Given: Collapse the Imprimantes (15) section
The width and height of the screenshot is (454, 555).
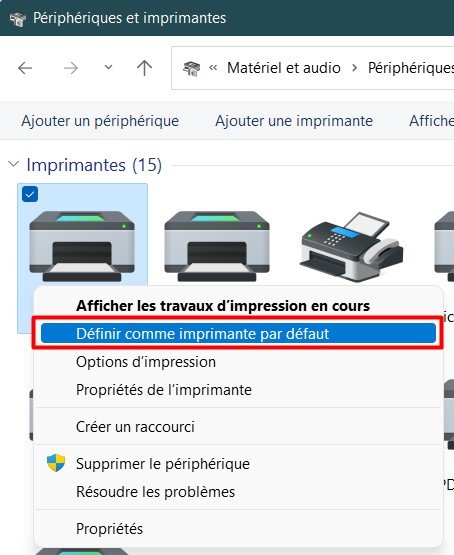Looking at the screenshot, I should (13, 164).
